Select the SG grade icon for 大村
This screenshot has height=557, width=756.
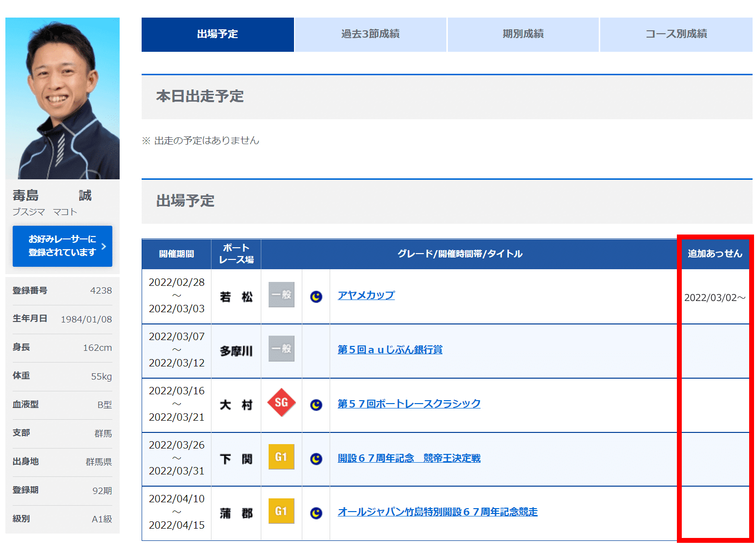[281, 403]
